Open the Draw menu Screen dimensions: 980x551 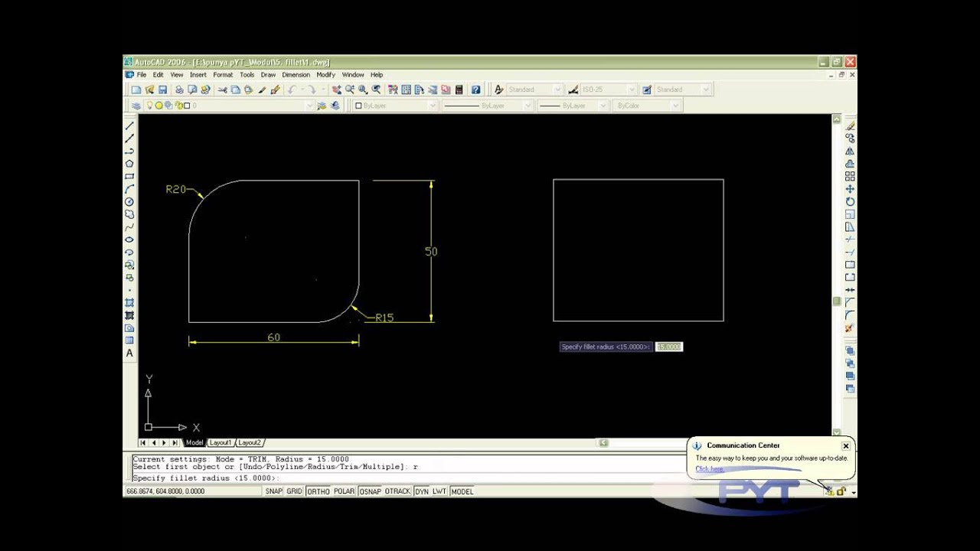click(x=268, y=75)
